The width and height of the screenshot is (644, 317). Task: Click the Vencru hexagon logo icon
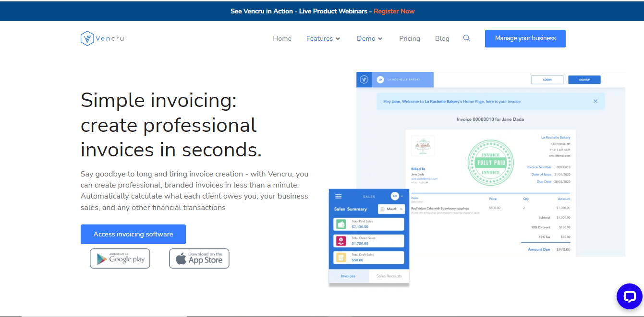[x=87, y=38]
